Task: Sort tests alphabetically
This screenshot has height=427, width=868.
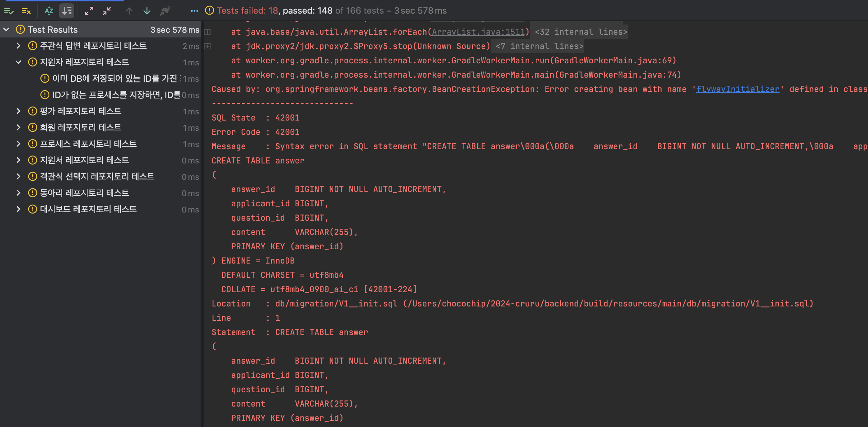Action: click(x=49, y=11)
